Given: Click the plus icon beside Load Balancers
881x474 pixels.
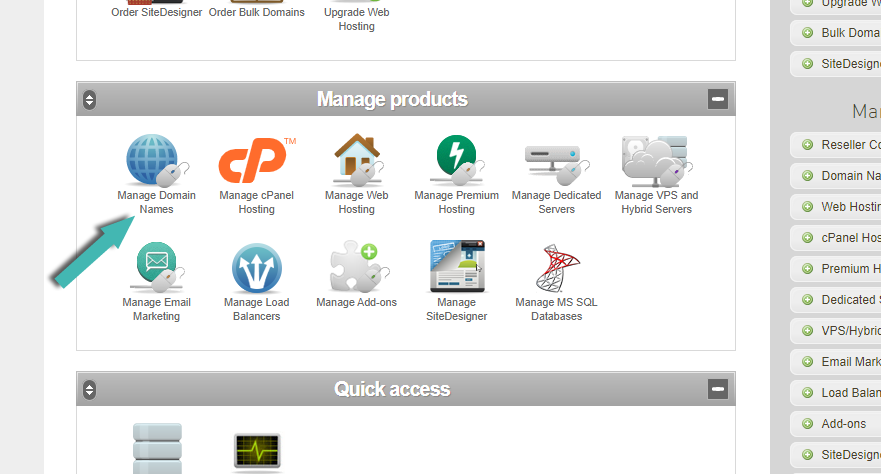Looking at the screenshot, I should (807, 393).
